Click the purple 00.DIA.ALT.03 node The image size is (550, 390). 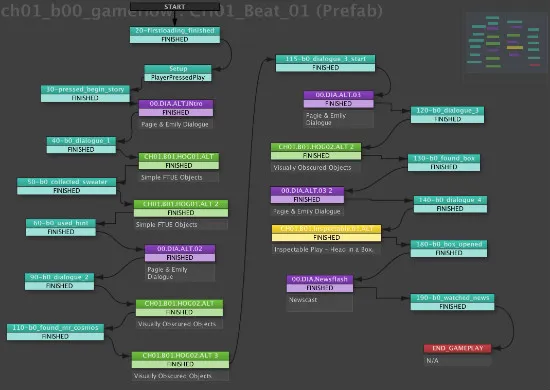338,99
